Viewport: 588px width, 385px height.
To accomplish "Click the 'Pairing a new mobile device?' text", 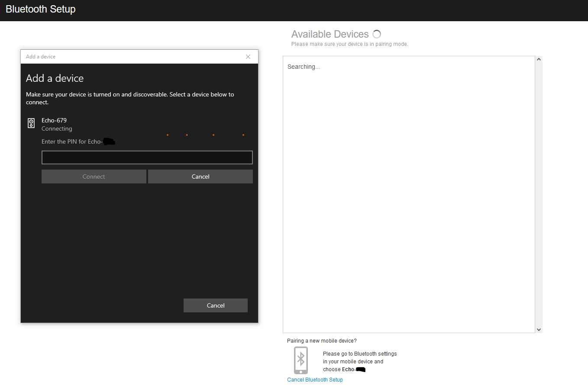I will [x=322, y=341].
